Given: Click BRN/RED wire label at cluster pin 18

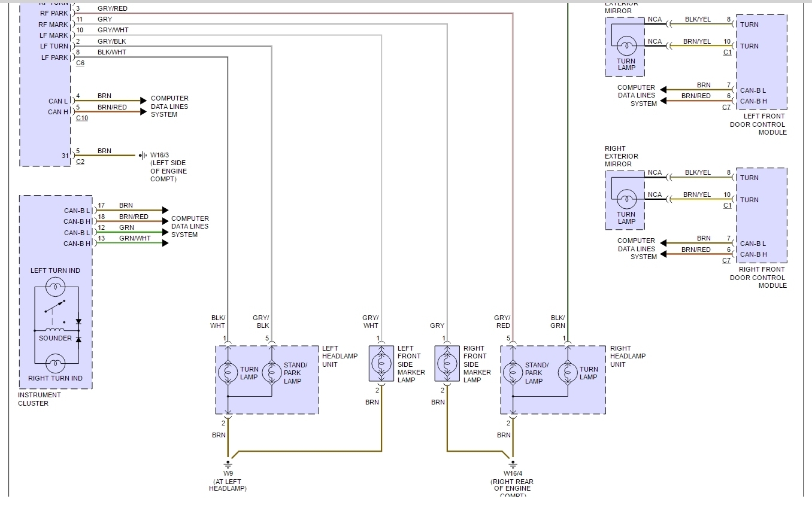Looking at the screenshot, I should point(134,217).
